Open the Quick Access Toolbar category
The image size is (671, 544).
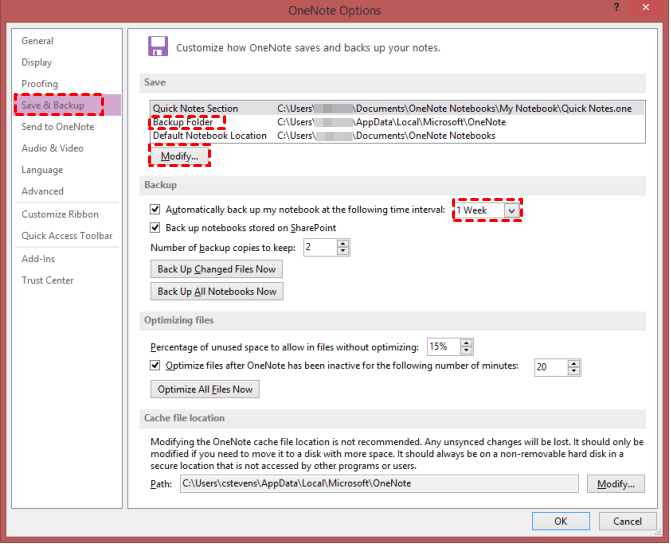[67, 235]
